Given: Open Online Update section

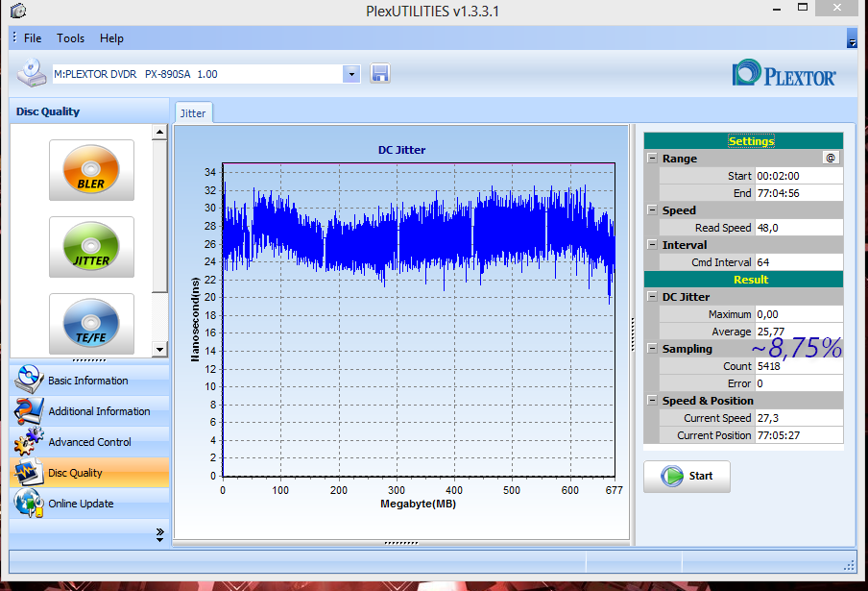Looking at the screenshot, I should pos(89,504).
